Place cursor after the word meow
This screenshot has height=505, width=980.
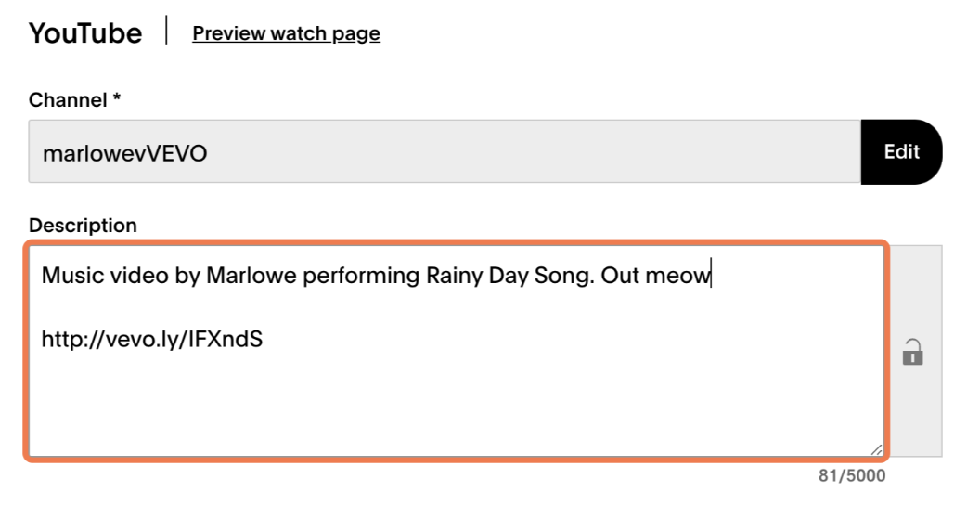(711, 275)
